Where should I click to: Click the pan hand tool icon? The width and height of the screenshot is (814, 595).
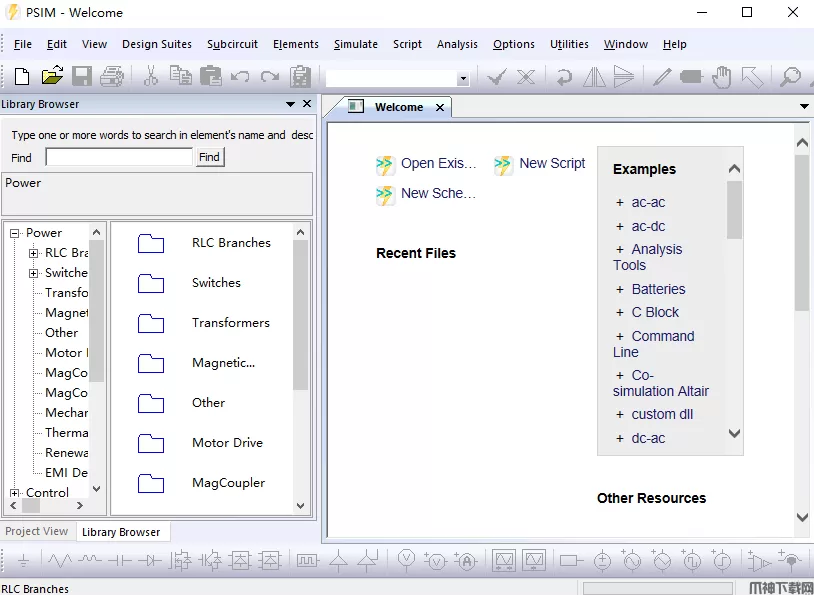point(722,76)
